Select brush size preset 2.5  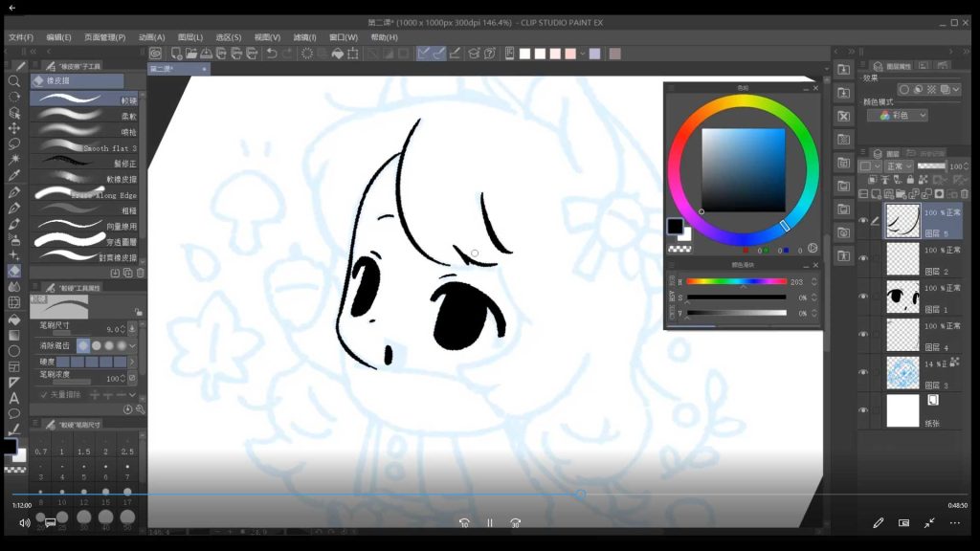click(127, 446)
